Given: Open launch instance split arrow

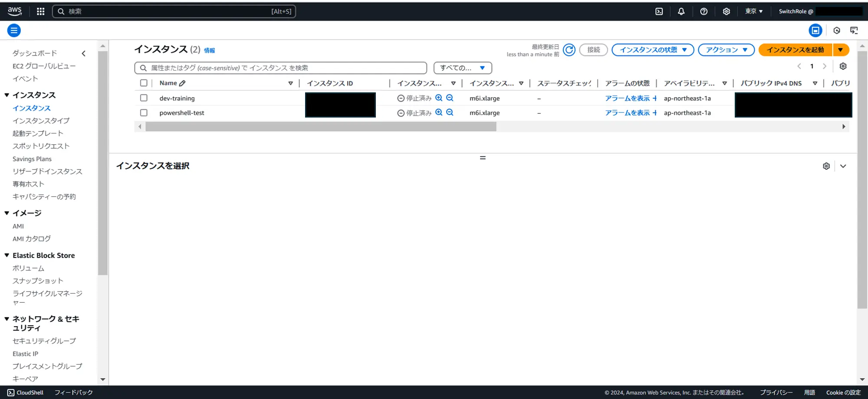Looking at the screenshot, I should click(841, 50).
